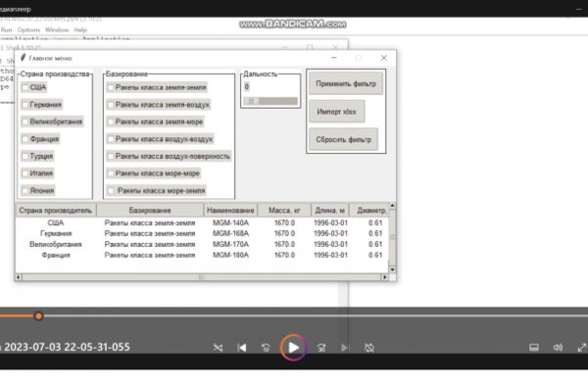588x392 pixels.
Task: Click the Применить фильтр button
Action: point(346,83)
